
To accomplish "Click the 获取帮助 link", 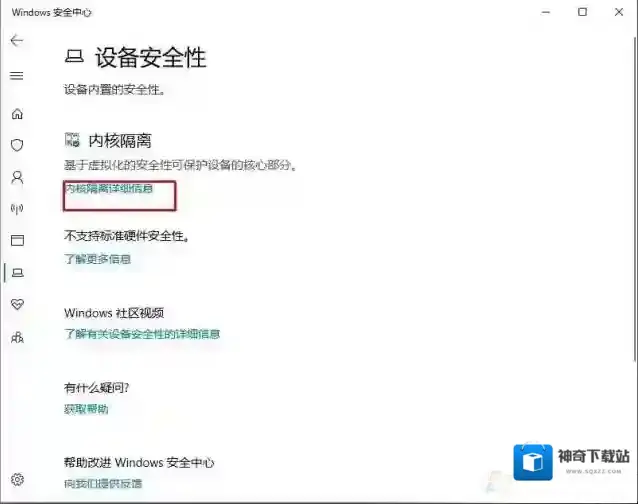I will coord(87,409).
